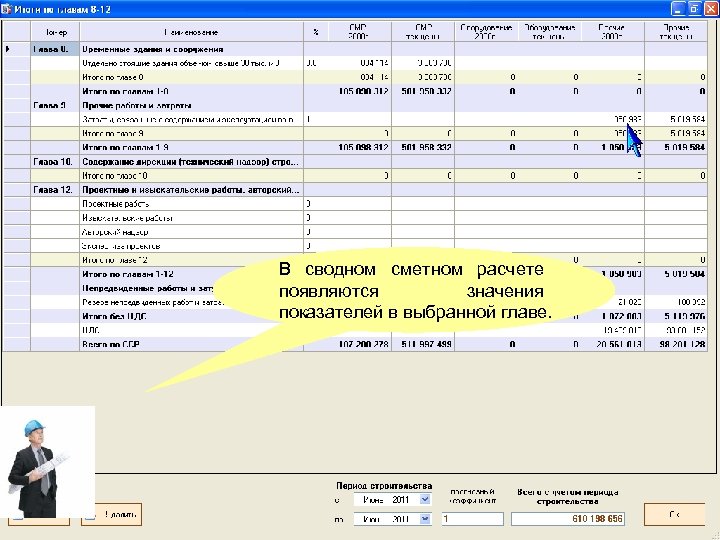This screenshot has height=540, width=720.
Task: Select the row Итого по главам 1-8
Action: coord(354,91)
